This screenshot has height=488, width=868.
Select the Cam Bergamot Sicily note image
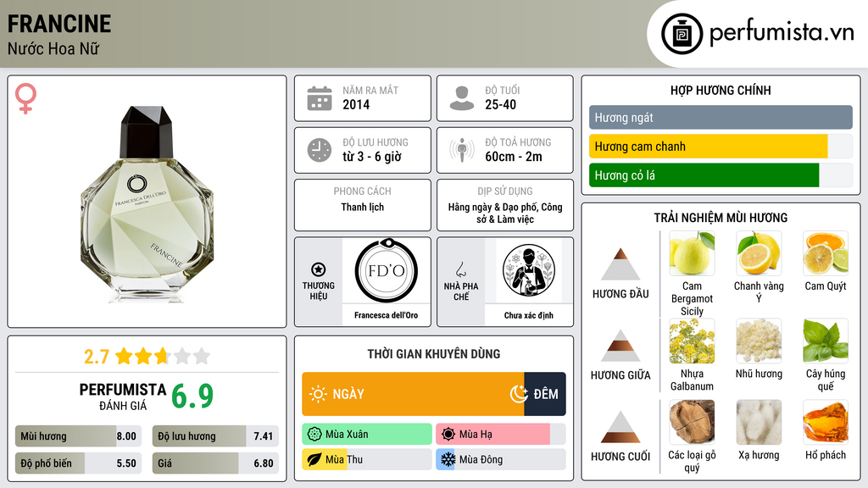click(x=692, y=253)
